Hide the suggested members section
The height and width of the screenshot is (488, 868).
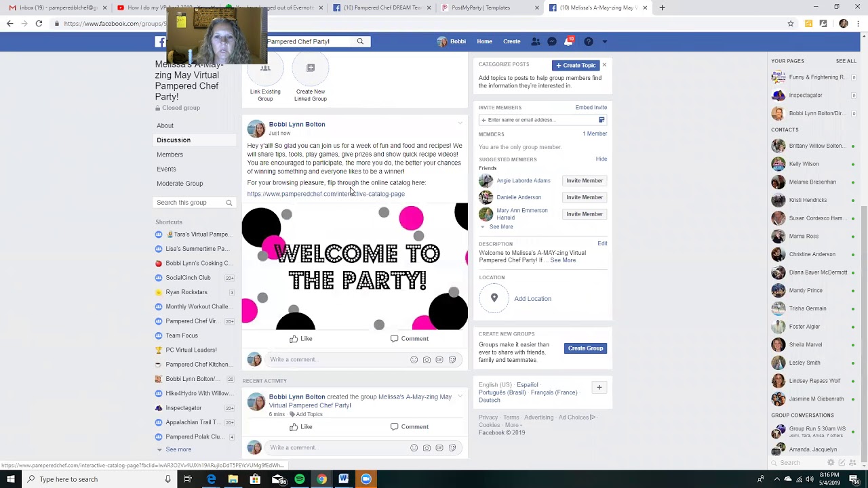[x=601, y=159]
